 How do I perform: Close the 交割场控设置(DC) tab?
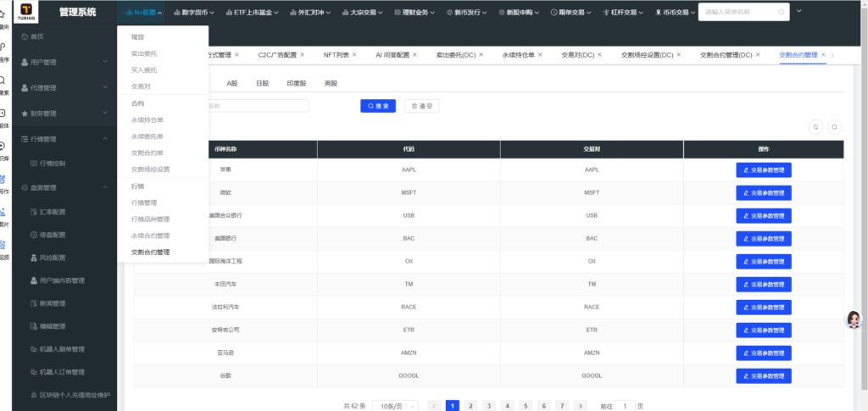coord(679,55)
